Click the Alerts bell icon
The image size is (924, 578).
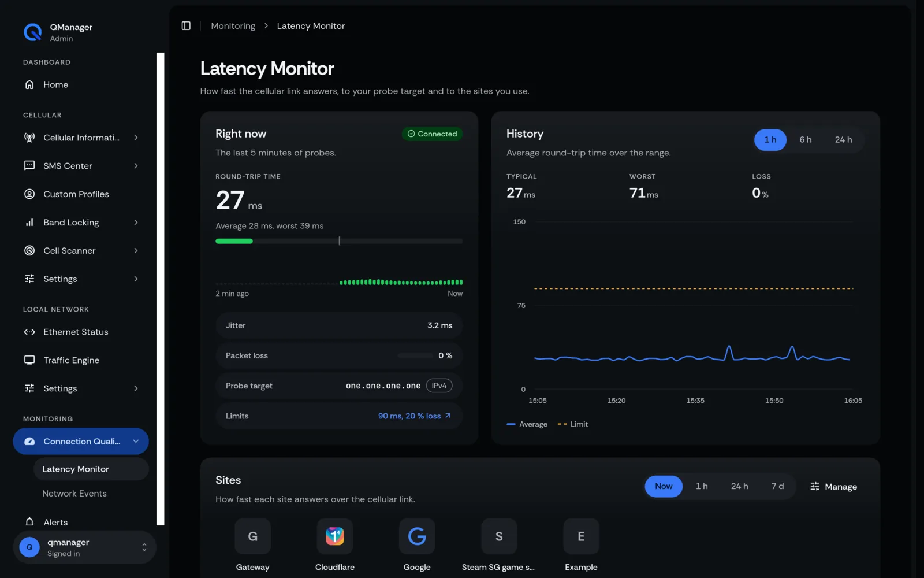[x=29, y=522]
